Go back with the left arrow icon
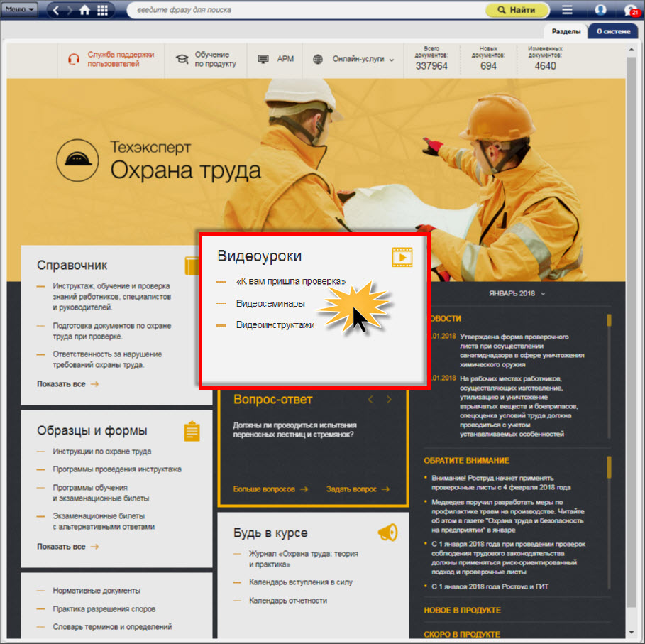 tap(58, 11)
